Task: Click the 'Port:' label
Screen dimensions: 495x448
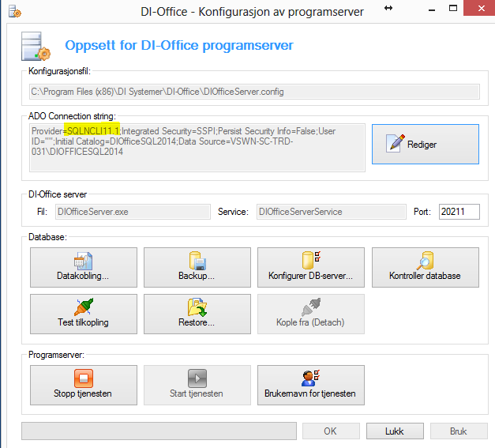Action: coord(422,212)
